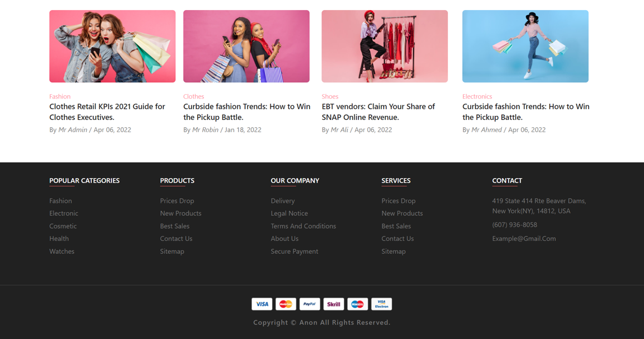
Task: Go to Terms And Conditions page
Action: coord(303,226)
